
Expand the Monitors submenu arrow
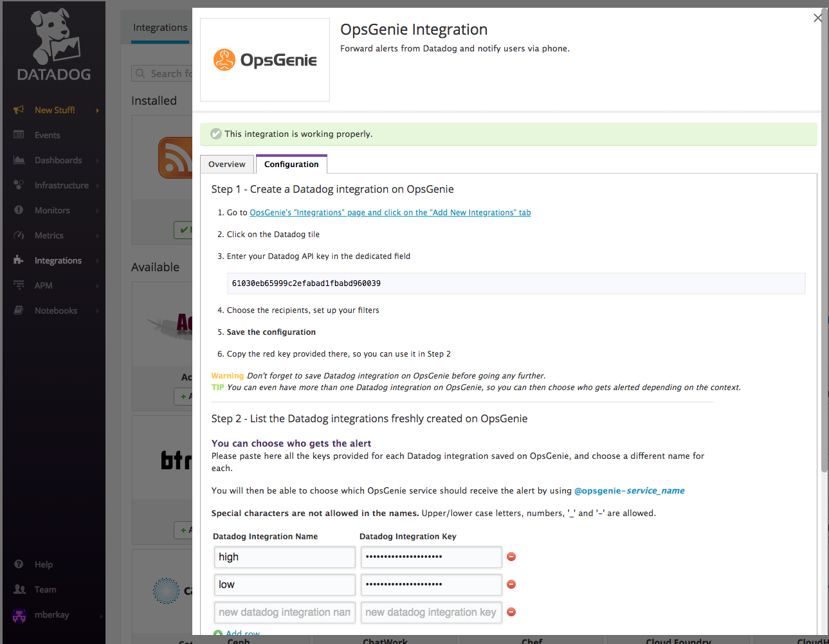click(98, 211)
